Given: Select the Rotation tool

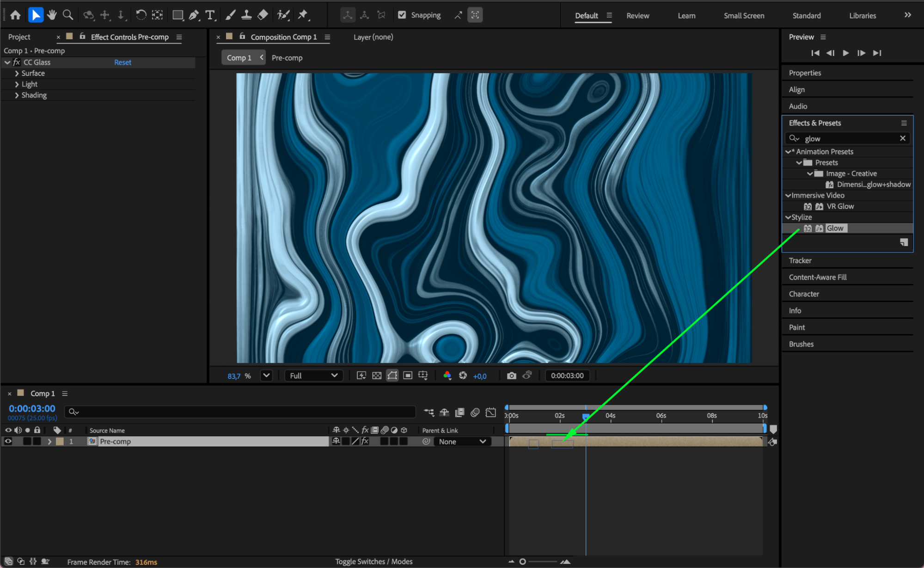Looking at the screenshot, I should point(141,15).
